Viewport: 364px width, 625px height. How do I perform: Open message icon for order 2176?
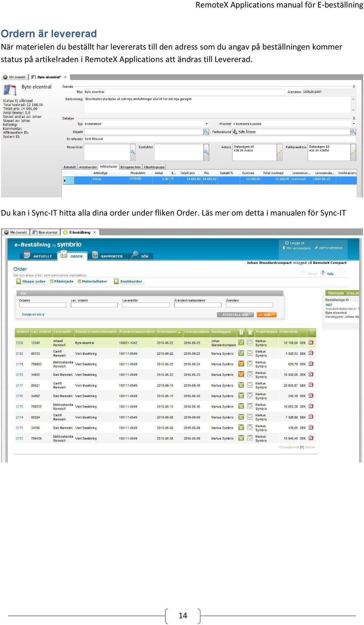(250, 396)
